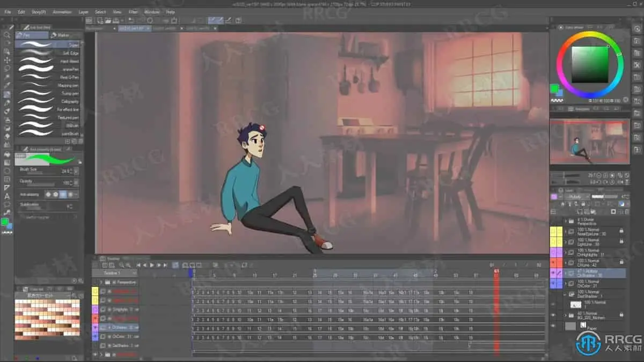The height and width of the screenshot is (362, 644).
Task: Toggle visibility of ChLine layer
Action: pos(553,262)
